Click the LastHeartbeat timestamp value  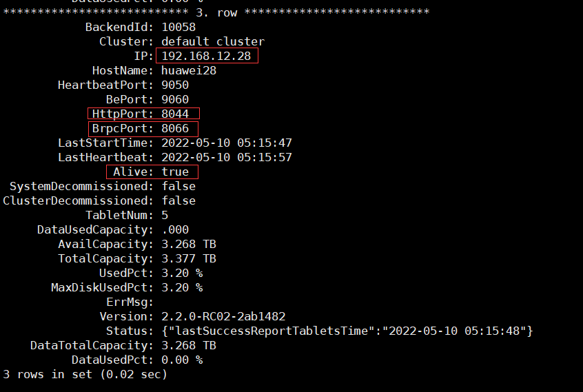(227, 158)
